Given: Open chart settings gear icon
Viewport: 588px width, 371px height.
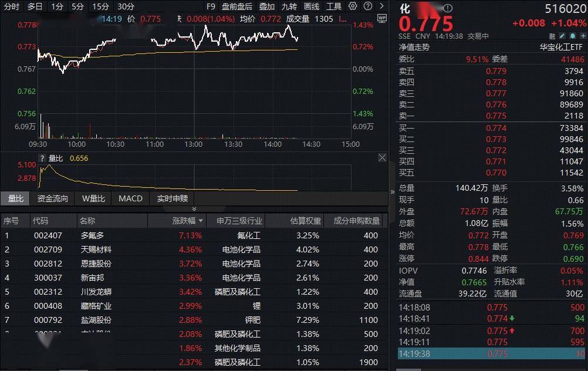Looking at the screenshot, I should [x=352, y=6].
